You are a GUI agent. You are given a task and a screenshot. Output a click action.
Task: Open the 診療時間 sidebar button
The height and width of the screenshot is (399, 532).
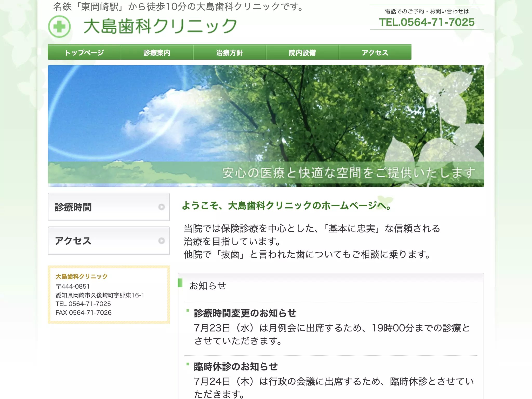pos(109,207)
